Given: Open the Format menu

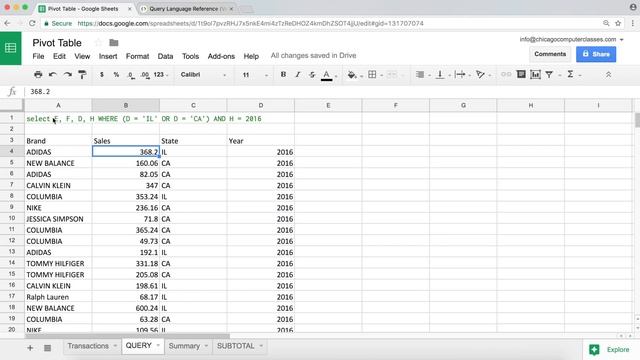Looking at the screenshot, I should coord(137,56).
